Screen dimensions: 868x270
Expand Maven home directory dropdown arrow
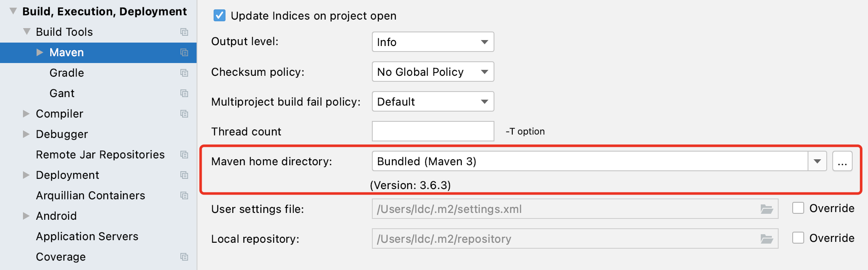[817, 161]
